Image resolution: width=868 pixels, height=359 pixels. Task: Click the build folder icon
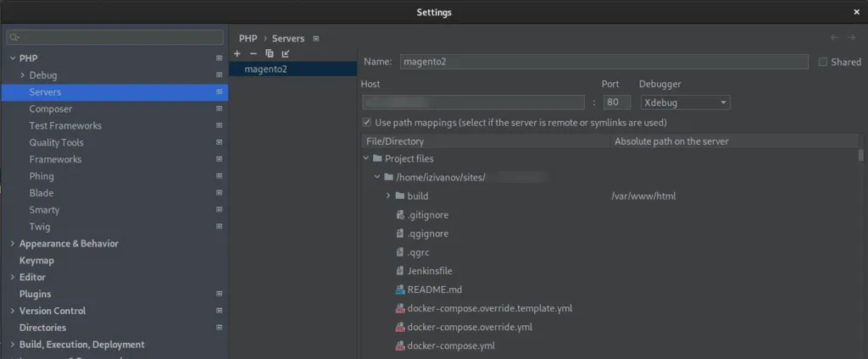(400, 196)
